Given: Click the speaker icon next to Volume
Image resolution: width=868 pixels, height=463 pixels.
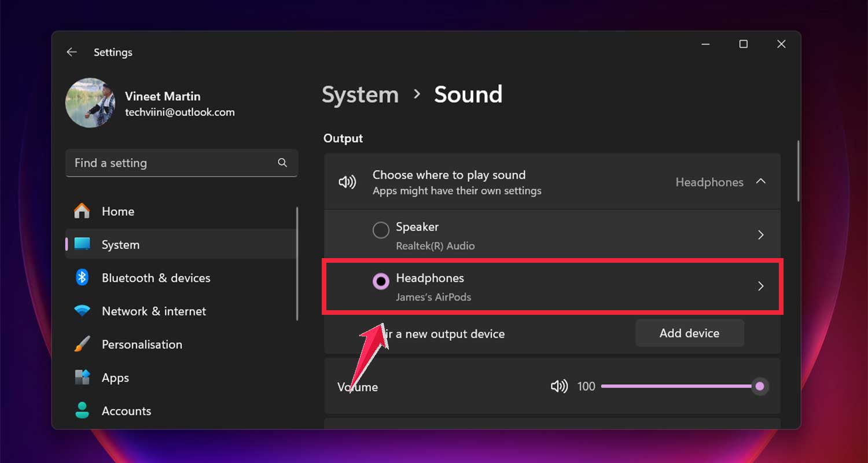Looking at the screenshot, I should coord(559,386).
